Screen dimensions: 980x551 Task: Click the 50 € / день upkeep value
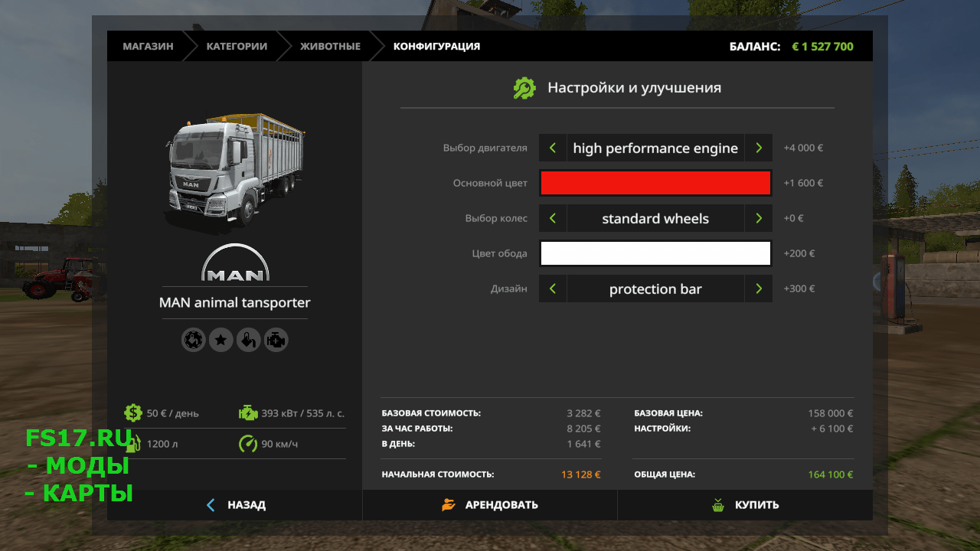click(172, 413)
